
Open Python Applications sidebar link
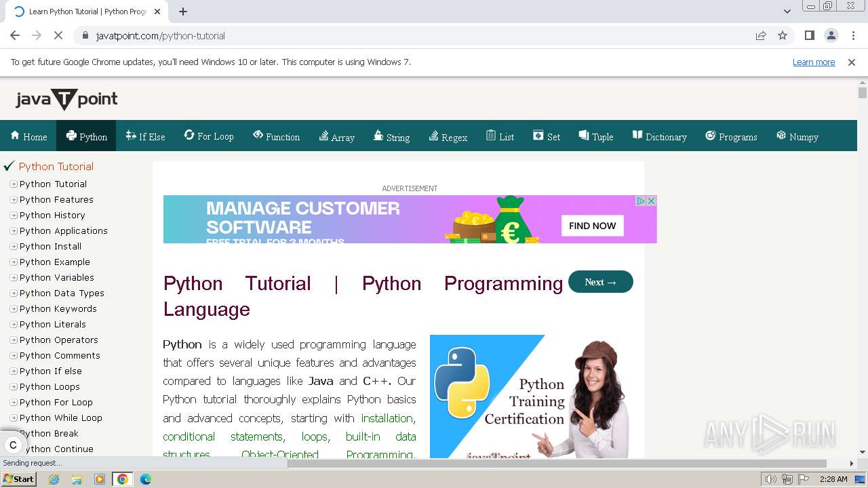64,230
